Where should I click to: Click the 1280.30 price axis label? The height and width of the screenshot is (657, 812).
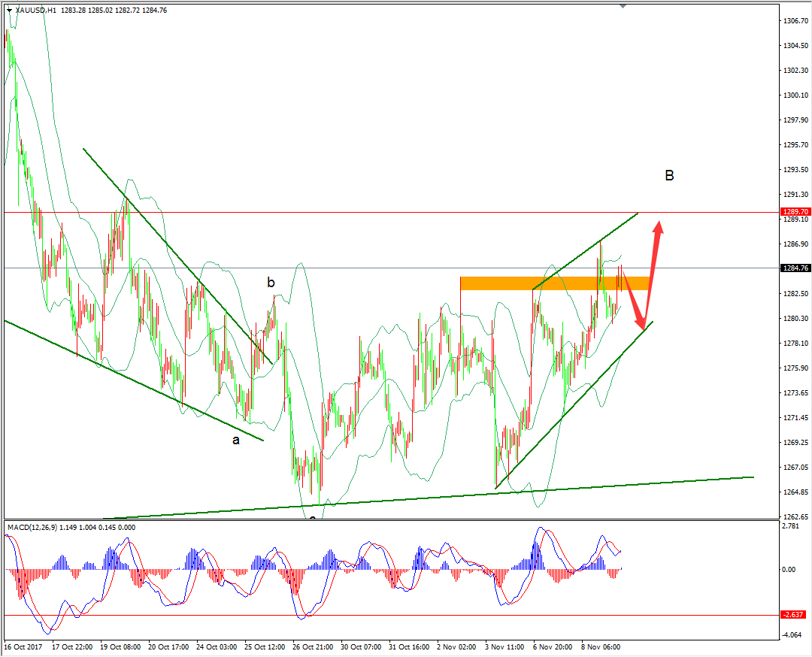click(x=796, y=319)
